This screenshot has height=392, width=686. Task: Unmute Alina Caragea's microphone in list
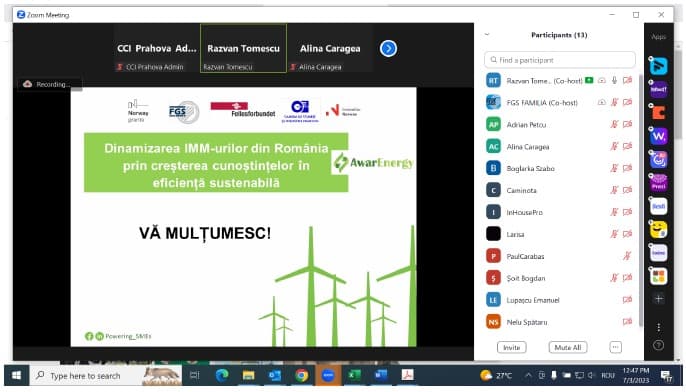click(x=614, y=146)
